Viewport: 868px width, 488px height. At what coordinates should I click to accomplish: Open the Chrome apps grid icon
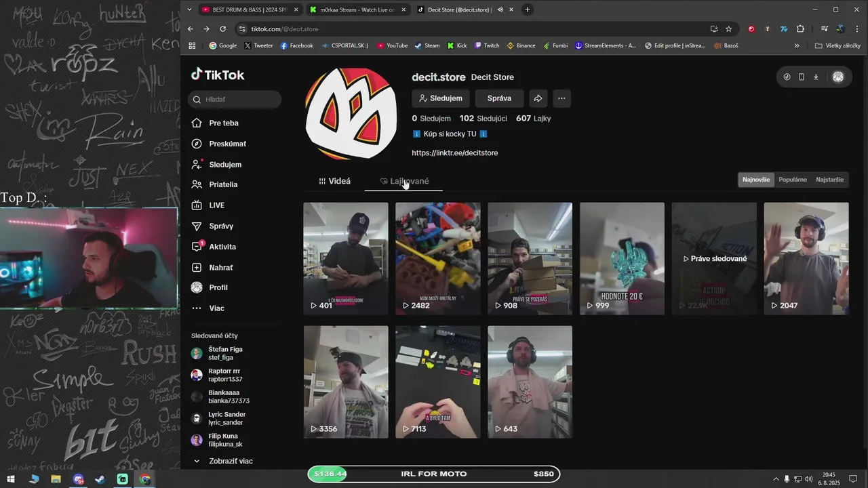(x=192, y=45)
